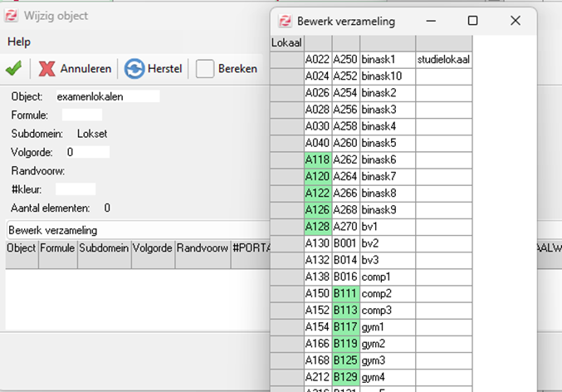The height and width of the screenshot is (392, 562).
Task: Click the green checkmark confirm icon
Action: 13,69
